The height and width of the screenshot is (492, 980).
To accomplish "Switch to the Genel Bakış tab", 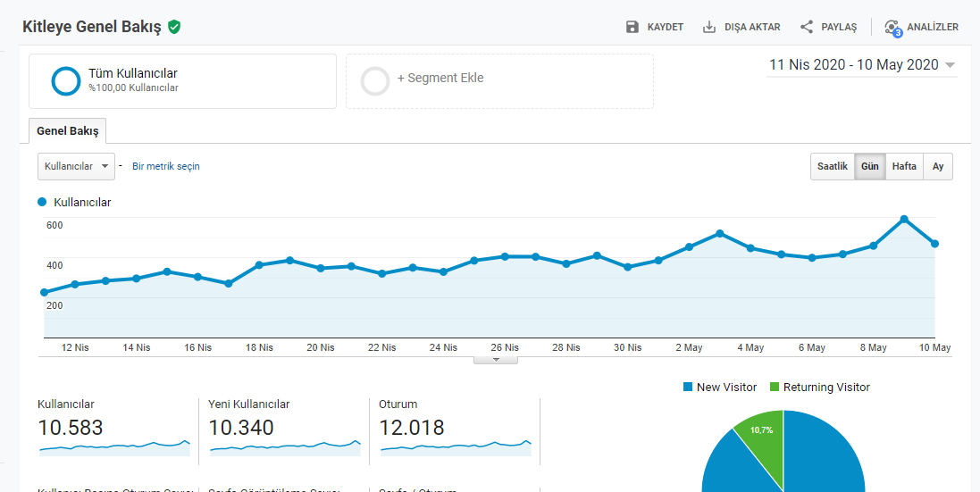I will pyautogui.click(x=68, y=131).
